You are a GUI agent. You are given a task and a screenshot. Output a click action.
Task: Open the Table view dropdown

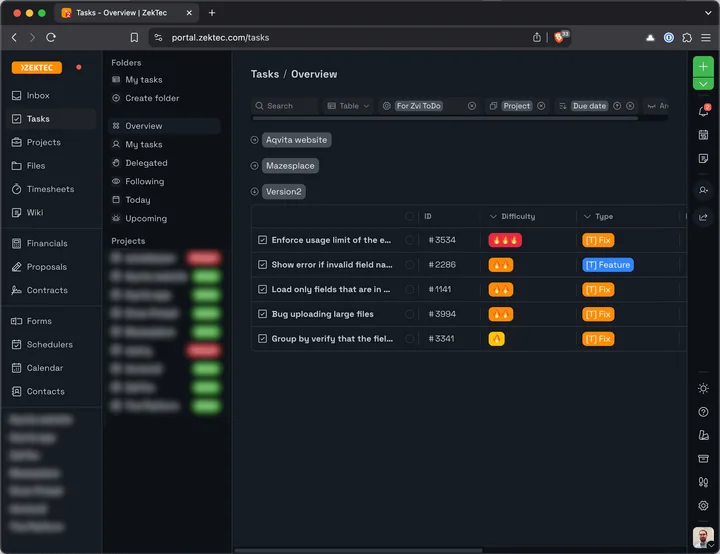(348, 106)
